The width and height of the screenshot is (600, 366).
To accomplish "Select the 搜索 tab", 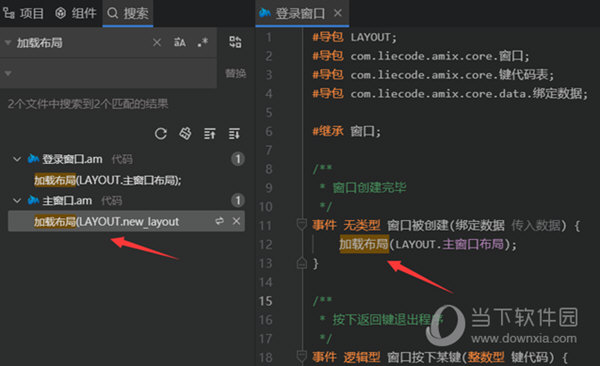I will pos(128,13).
